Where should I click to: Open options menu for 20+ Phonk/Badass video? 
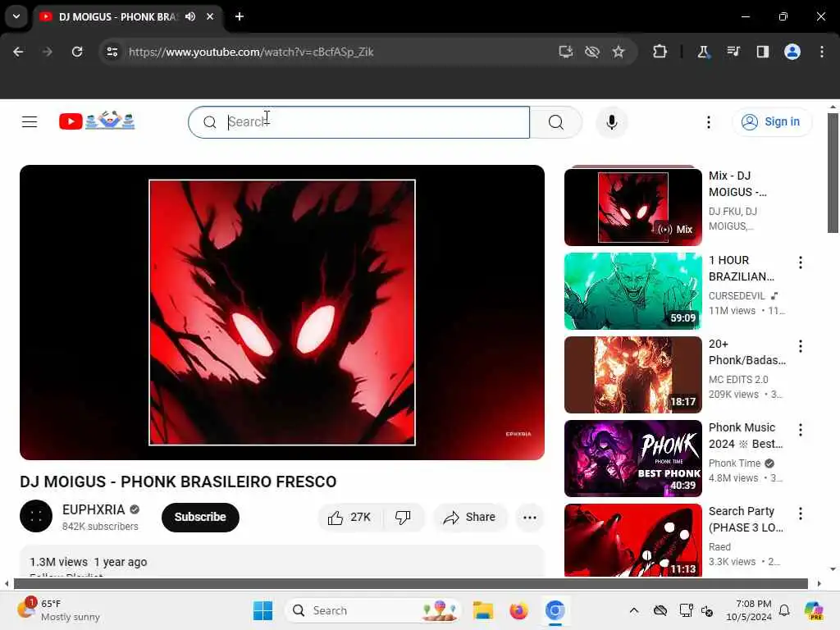pyautogui.click(x=801, y=346)
